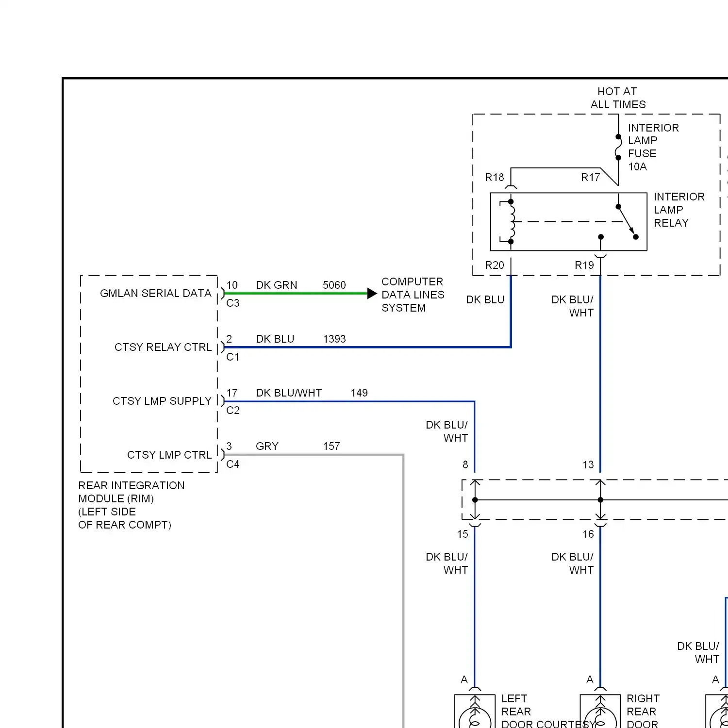
Task: Click the CTSY LMP SUPPLY text
Action: [x=162, y=401]
